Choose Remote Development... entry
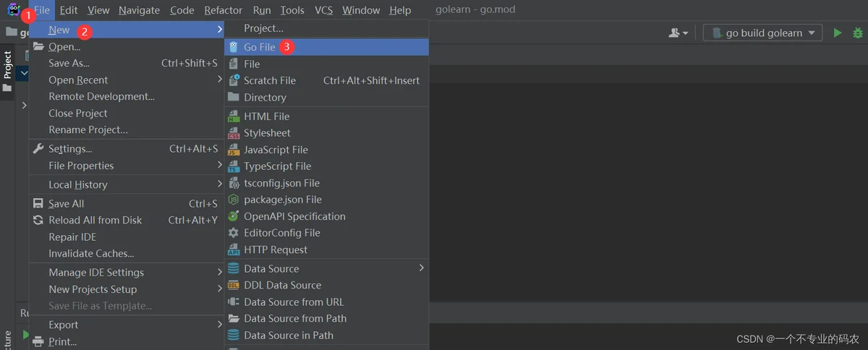 (x=125, y=96)
